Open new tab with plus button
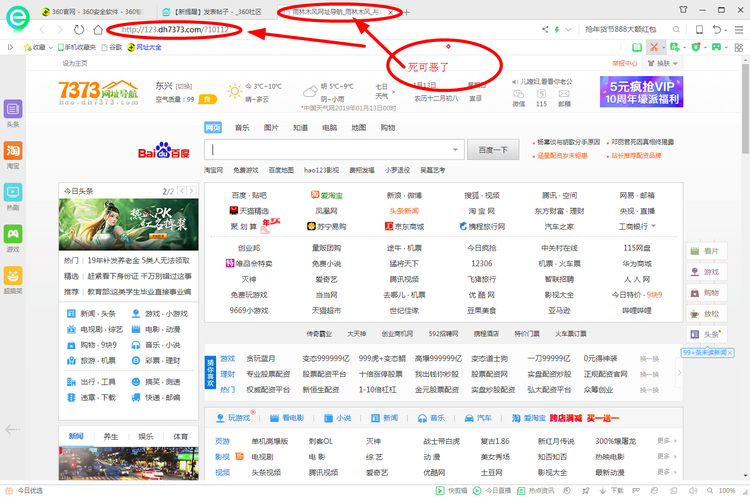This screenshot has height=497, width=750. pos(407,12)
